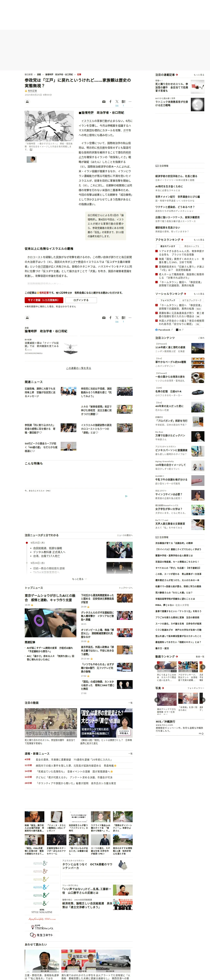Click 朝日新聞 in the breadcrumb
The height and width of the screenshot is (980, 210).
[29, 75]
